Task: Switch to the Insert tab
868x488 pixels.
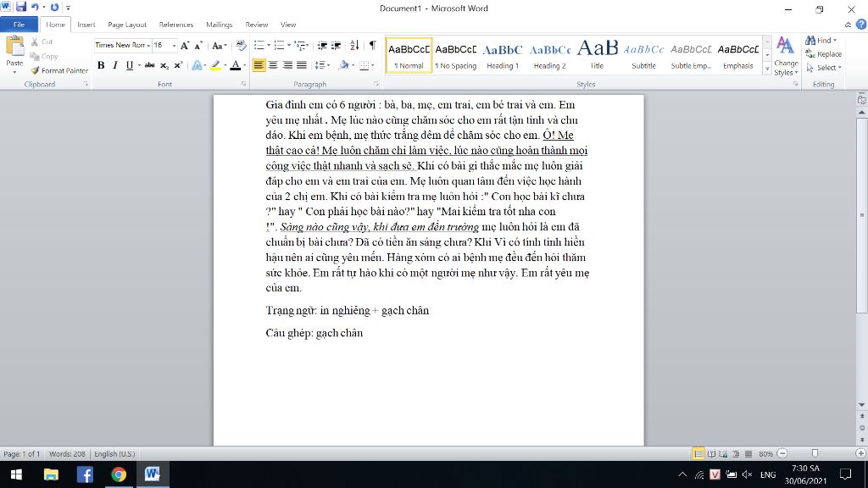Action: click(86, 25)
